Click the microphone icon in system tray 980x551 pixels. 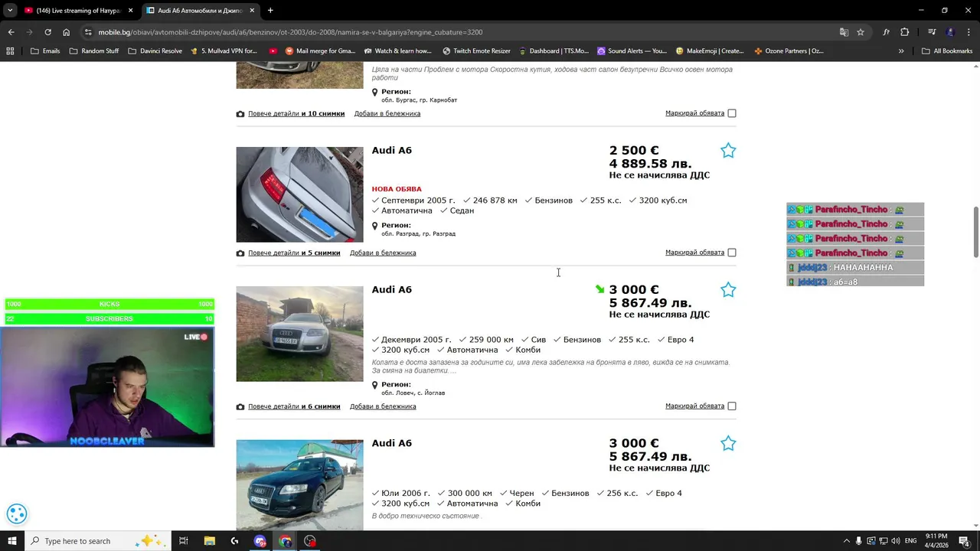pyautogui.click(x=858, y=541)
